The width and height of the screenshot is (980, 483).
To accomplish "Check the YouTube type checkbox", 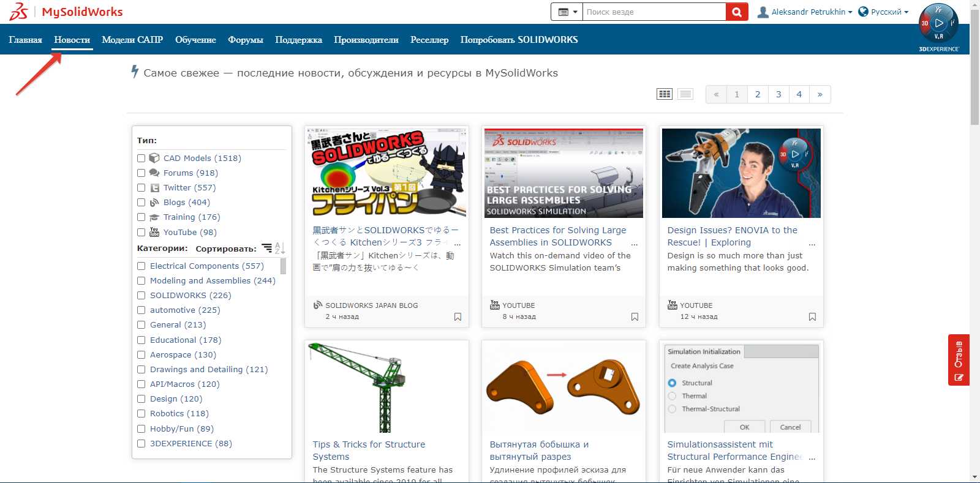I will [141, 233].
